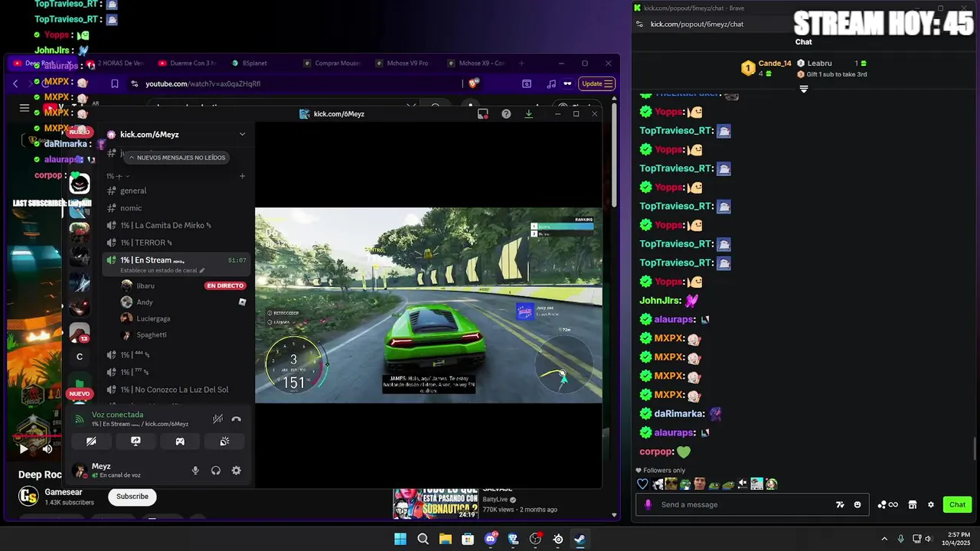Go back in Brave YouTube window
The image size is (980, 551).
[x=15, y=83]
